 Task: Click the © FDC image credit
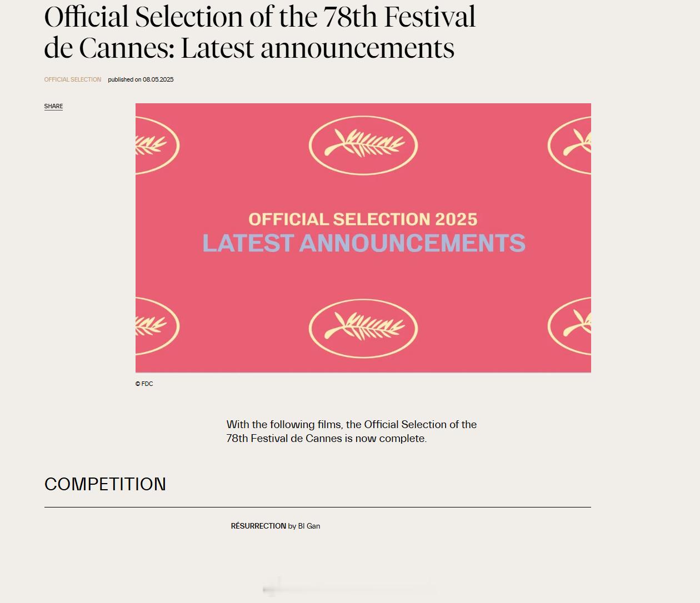tap(144, 384)
